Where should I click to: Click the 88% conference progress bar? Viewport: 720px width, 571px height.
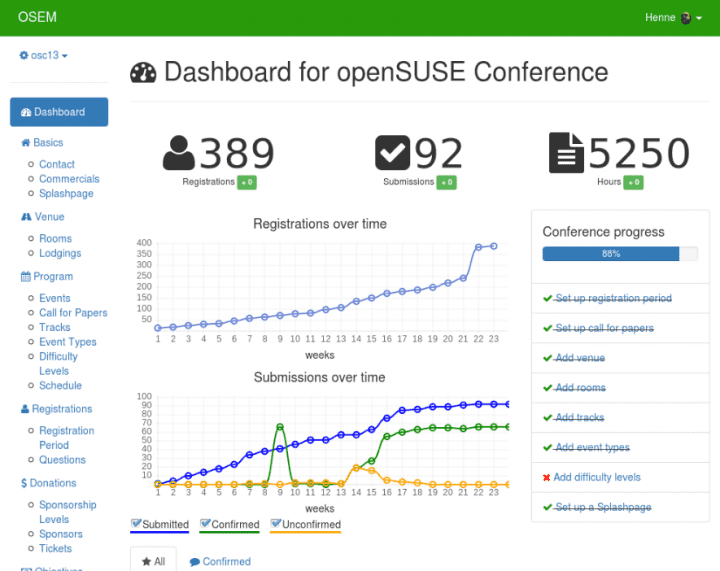point(620,254)
